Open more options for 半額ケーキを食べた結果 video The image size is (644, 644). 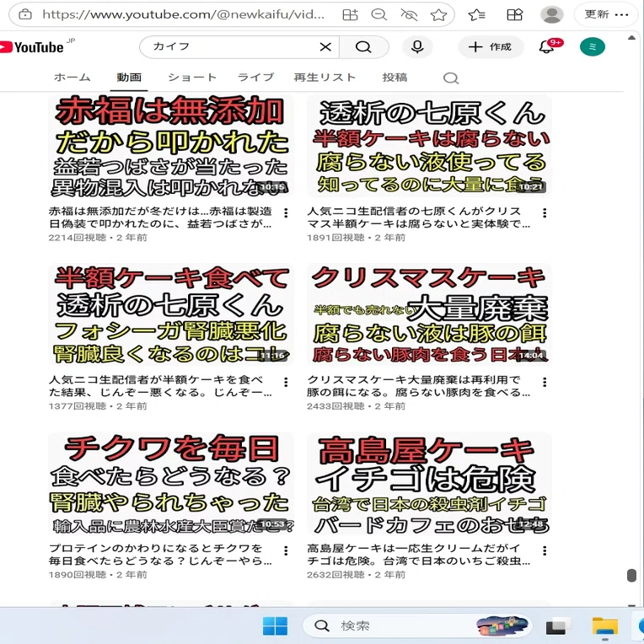tap(286, 382)
